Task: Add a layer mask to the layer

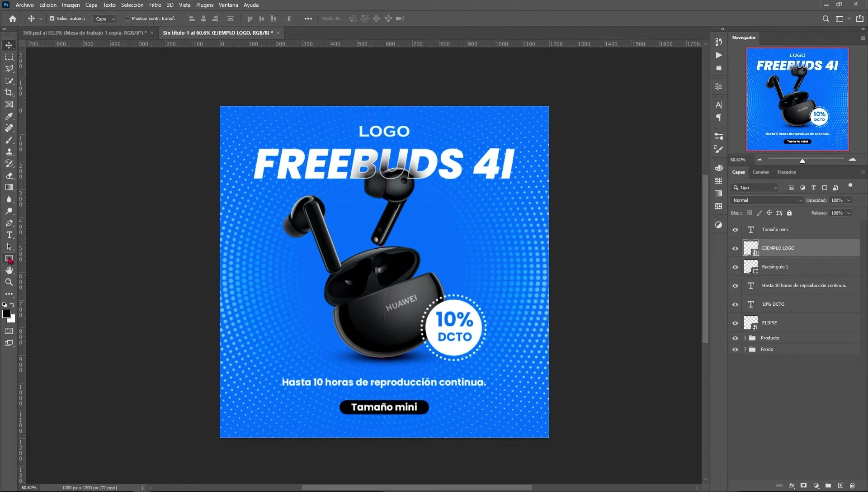Action: pyautogui.click(x=803, y=486)
